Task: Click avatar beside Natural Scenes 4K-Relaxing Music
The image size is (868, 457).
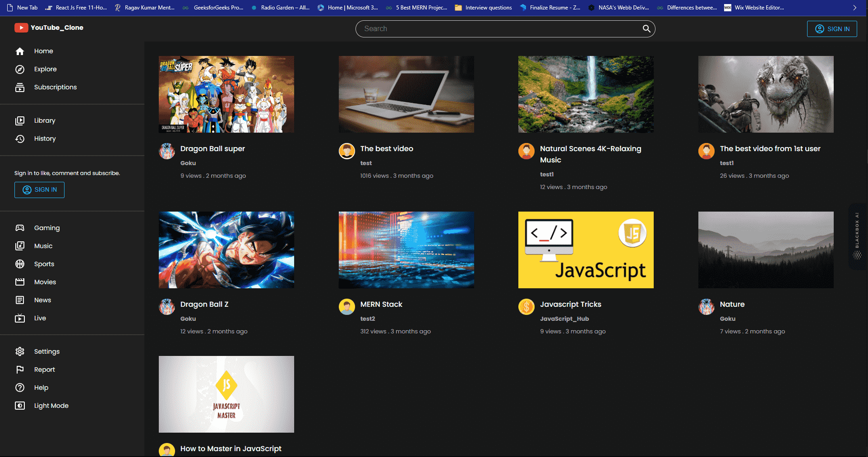Action: (526, 151)
